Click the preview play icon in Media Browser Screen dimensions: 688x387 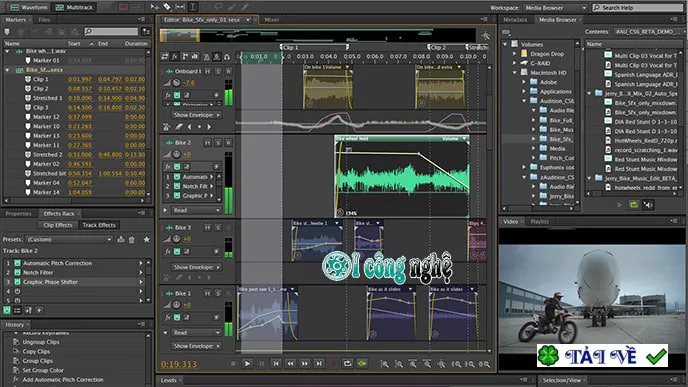coord(620,204)
